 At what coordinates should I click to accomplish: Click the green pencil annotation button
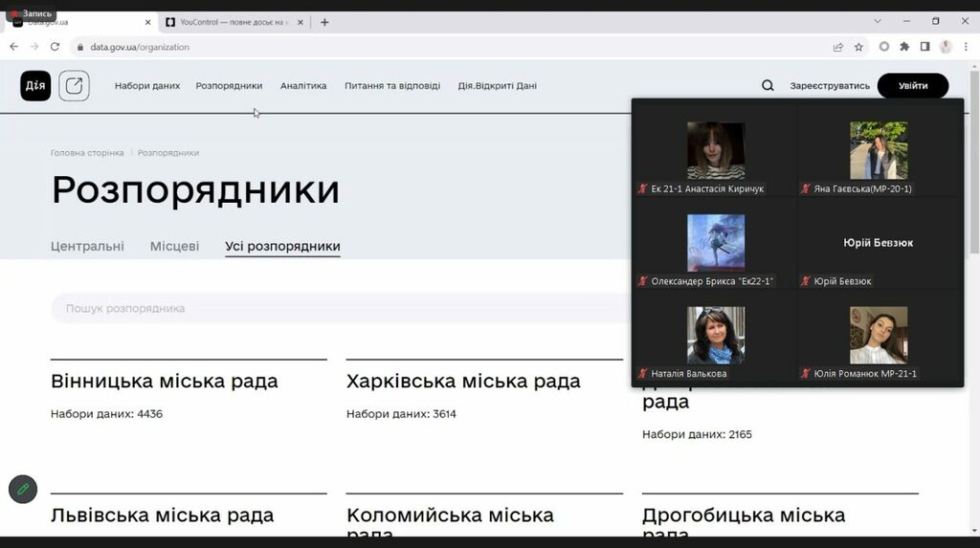(x=23, y=489)
